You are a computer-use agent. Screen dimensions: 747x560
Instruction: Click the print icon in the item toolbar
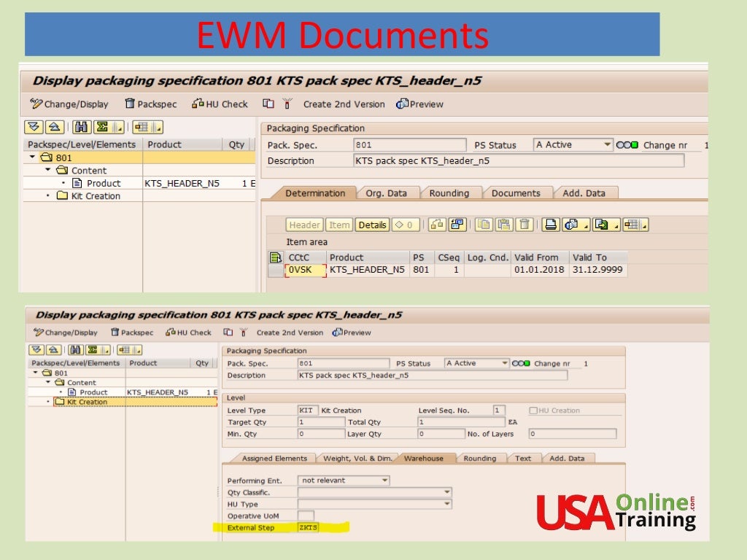tap(550, 225)
